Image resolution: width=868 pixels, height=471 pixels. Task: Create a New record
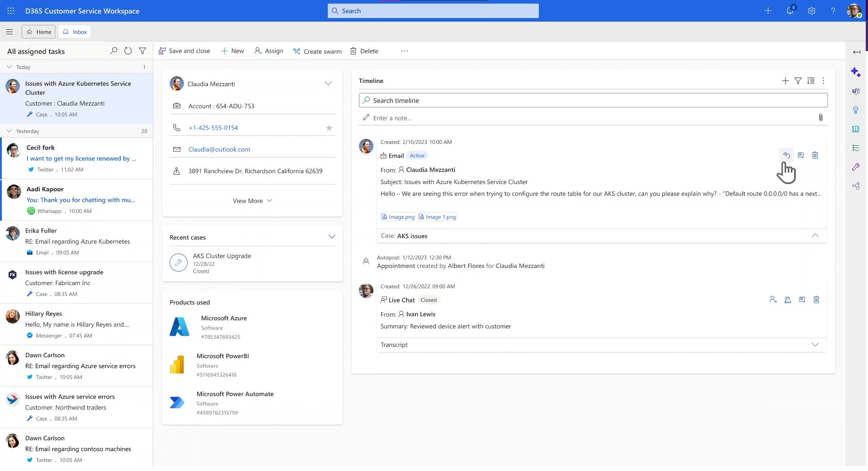pos(232,51)
